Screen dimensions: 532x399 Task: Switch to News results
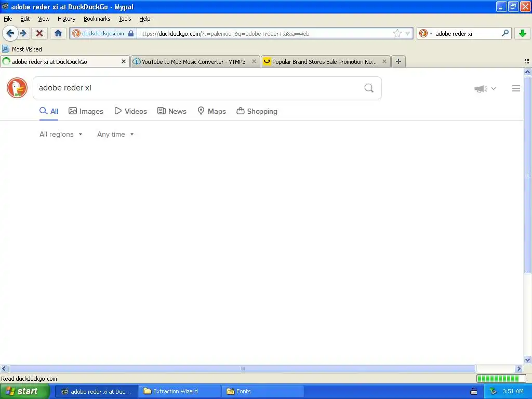click(x=172, y=111)
